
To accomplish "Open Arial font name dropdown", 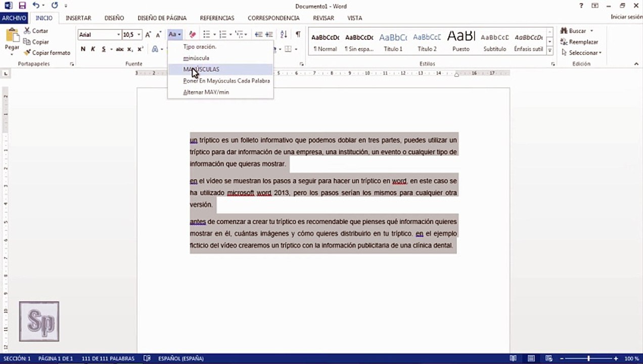I will tap(119, 35).
